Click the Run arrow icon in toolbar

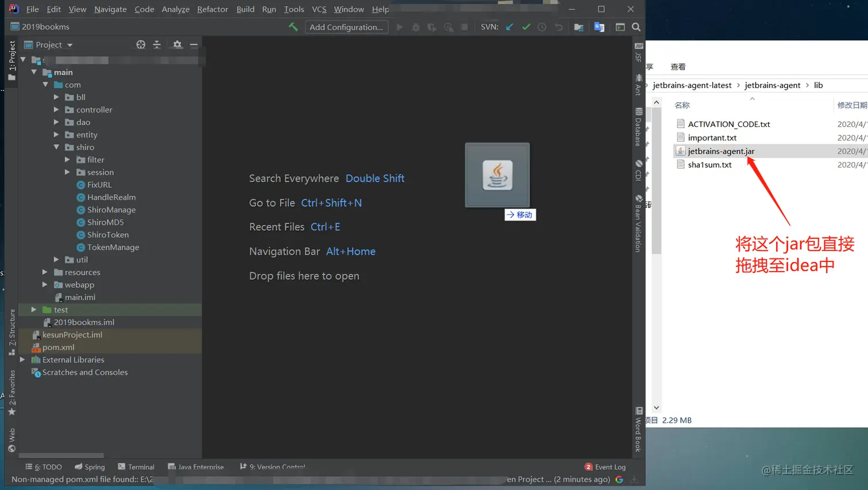tap(400, 27)
